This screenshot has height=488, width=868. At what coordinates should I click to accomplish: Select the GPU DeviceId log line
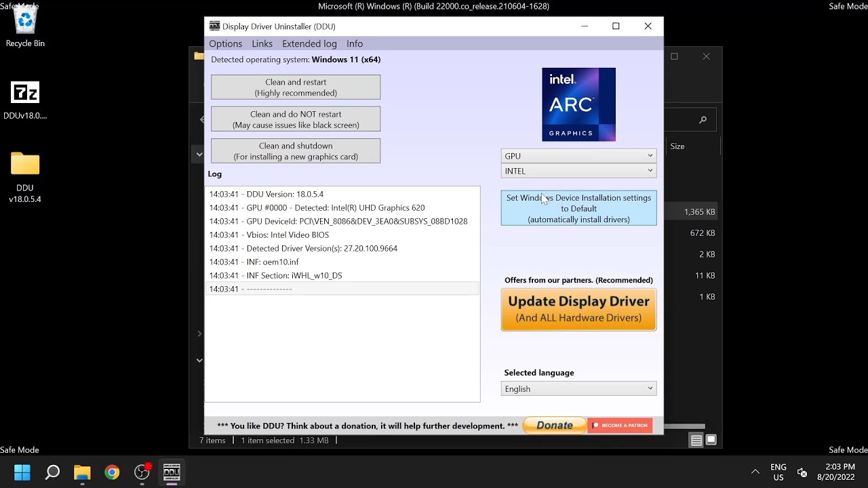coord(342,221)
